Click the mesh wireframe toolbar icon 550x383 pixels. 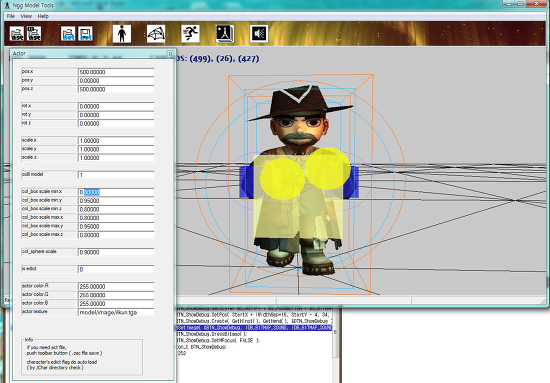[156, 34]
